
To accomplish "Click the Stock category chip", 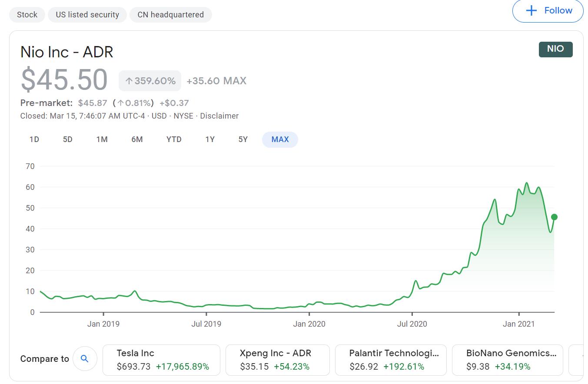I will (x=27, y=15).
